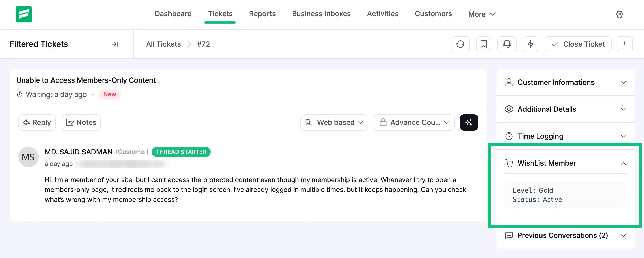644x258 pixels.
Task: Switch to the Reports tab
Action: tap(262, 14)
